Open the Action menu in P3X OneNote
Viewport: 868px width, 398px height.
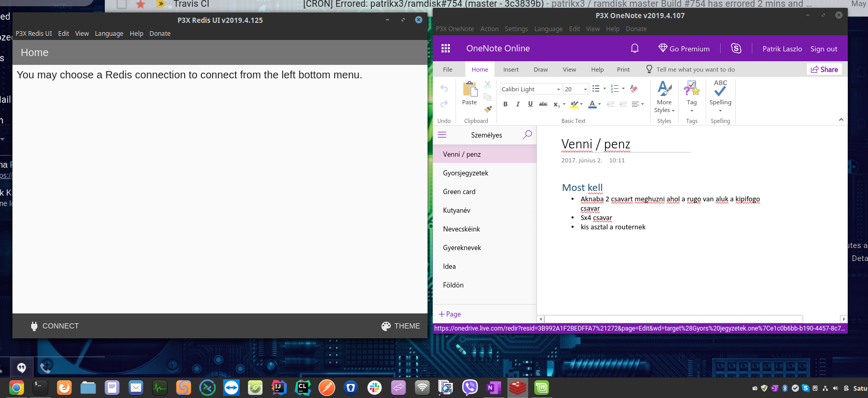point(489,29)
